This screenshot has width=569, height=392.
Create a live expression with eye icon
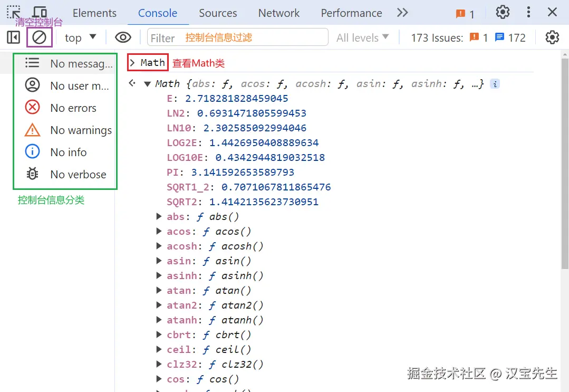click(x=123, y=37)
